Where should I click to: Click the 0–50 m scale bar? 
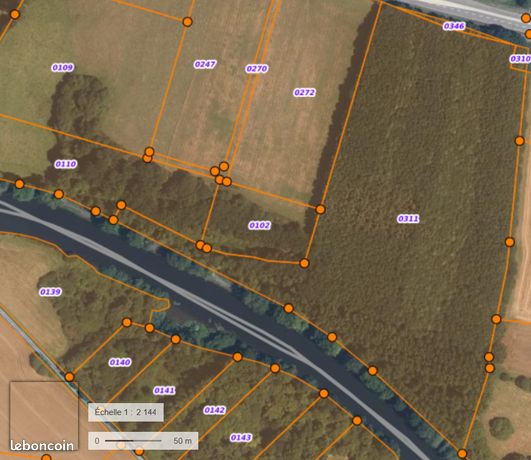(143, 441)
